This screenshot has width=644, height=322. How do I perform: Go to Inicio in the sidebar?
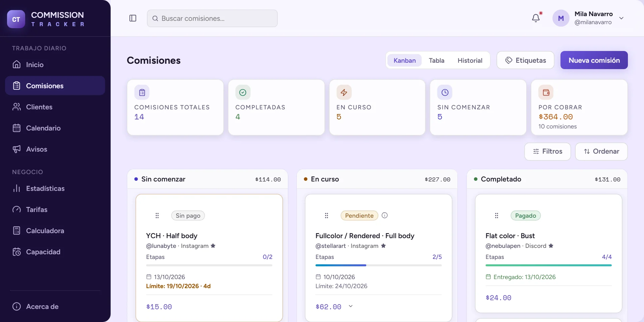pyautogui.click(x=55, y=65)
